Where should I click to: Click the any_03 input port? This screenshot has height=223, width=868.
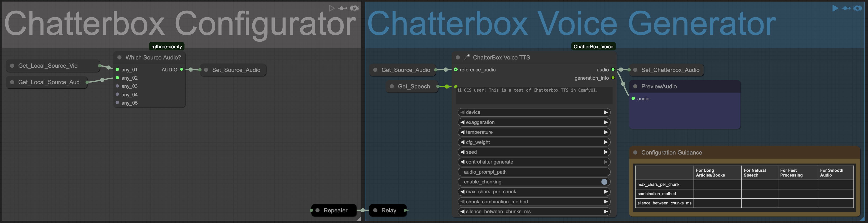point(117,86)
